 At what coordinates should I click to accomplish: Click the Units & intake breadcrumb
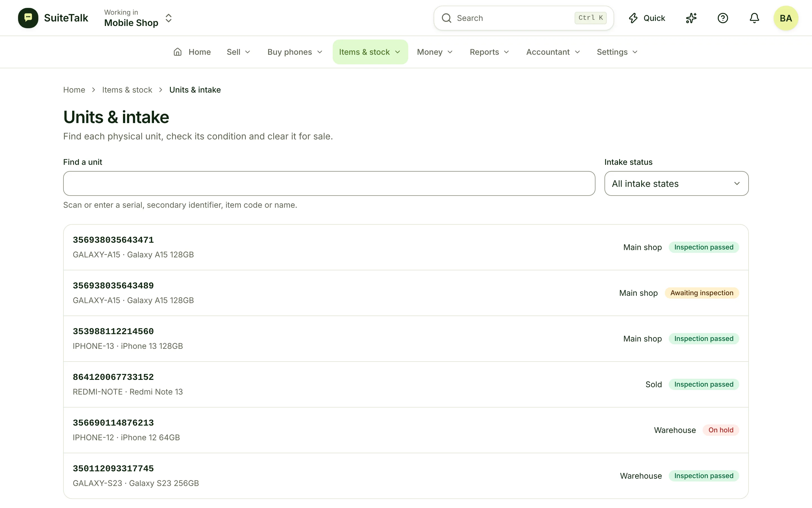(195, 90)
